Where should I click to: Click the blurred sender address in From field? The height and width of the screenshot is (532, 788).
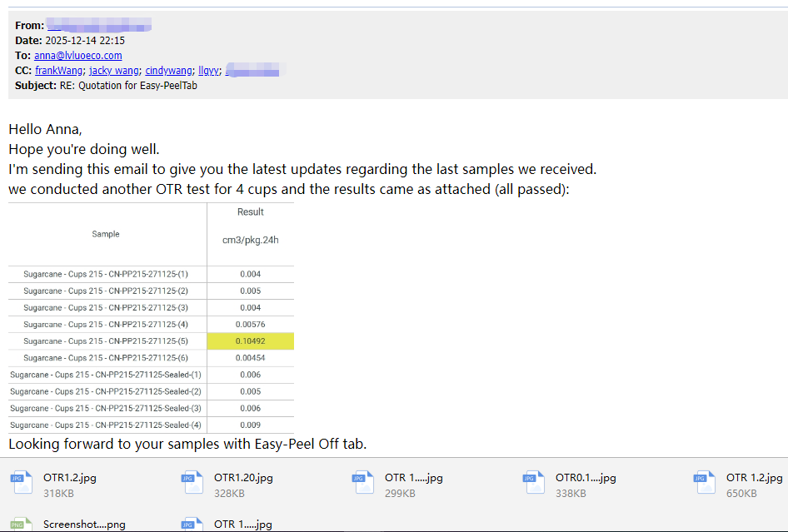98,26
